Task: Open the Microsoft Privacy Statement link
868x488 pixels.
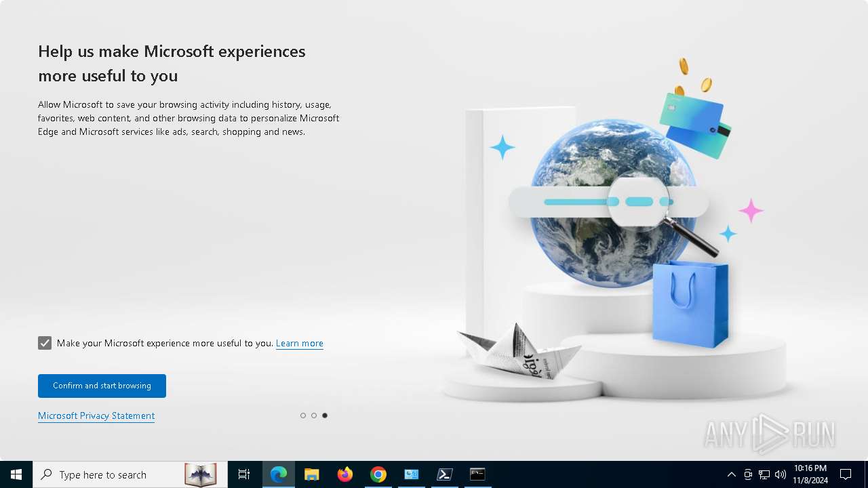Action: (96, 415)
